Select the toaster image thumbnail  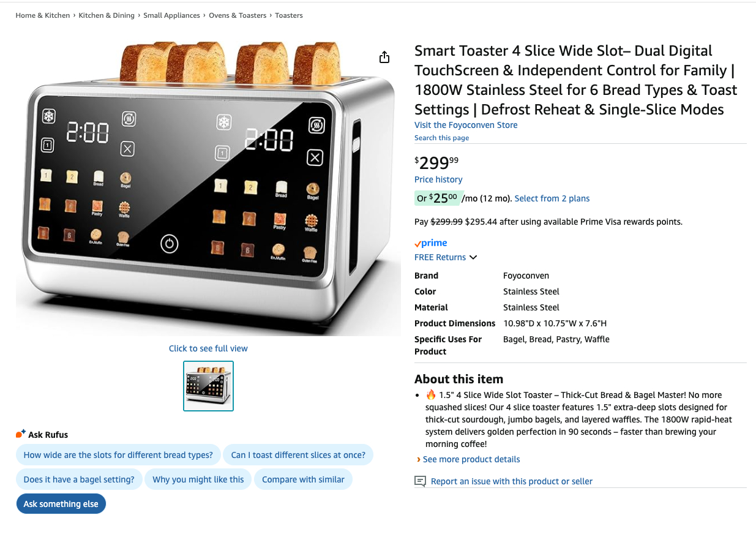pos(208,386)
